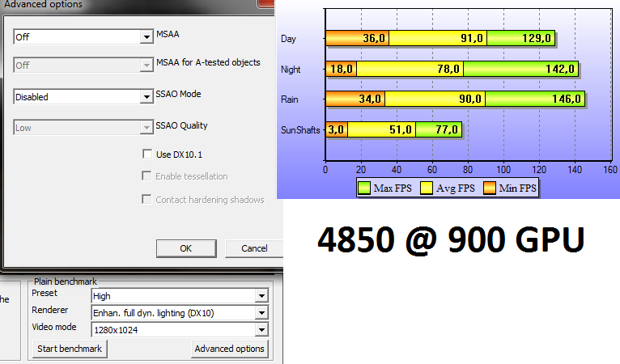Start the benchmark run

click(70, 349)
